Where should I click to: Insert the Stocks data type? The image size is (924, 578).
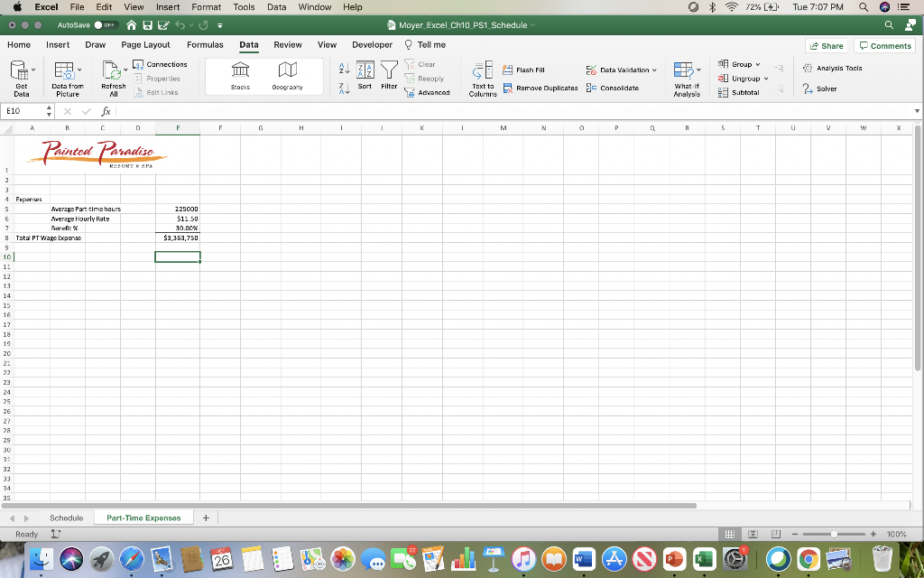pyautogui.click(x=240, y=76)
